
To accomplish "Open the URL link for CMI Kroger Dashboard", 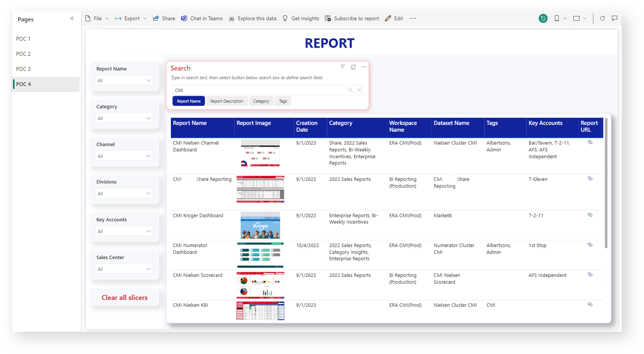I will [590, 215].
